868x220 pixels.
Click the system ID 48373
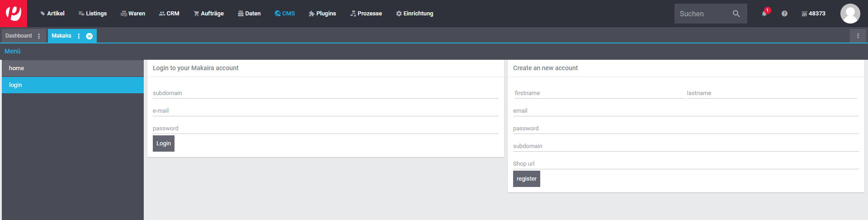click(x=814, y=14)
